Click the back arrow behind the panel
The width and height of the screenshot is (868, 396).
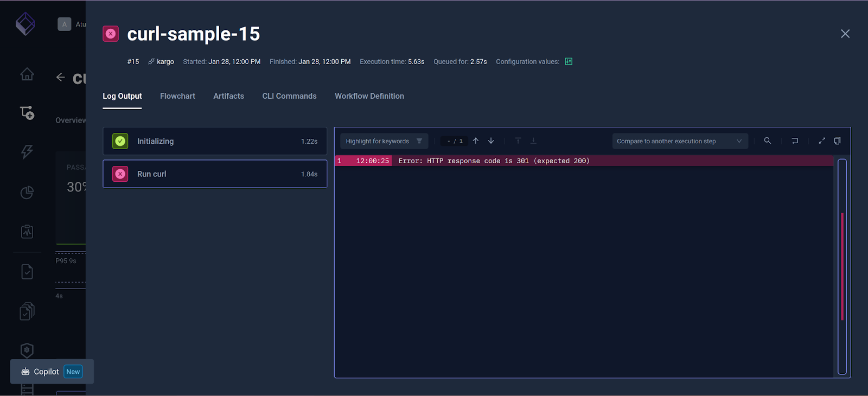[60, 78]
